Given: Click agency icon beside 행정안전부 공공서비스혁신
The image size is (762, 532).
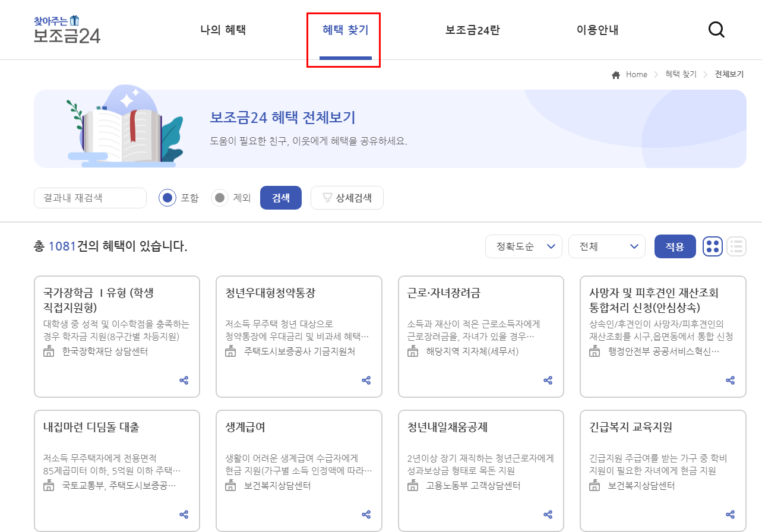Looking at the screenshot, I should point(595,351).
